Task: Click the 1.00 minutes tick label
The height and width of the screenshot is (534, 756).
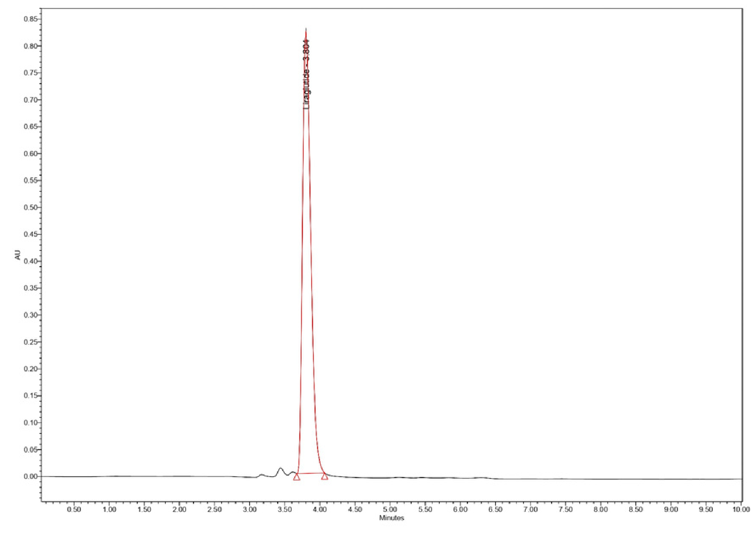Action: pos(109,509)
